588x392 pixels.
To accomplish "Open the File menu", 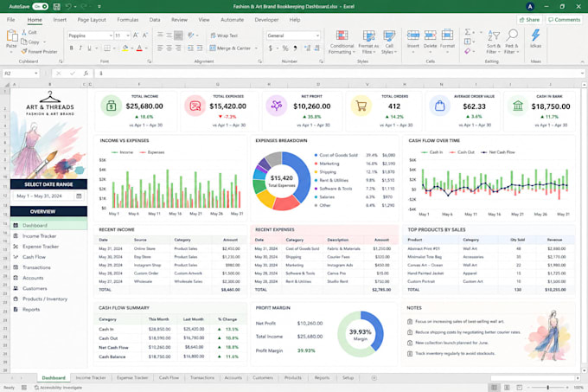I will [x=11, y=20].
